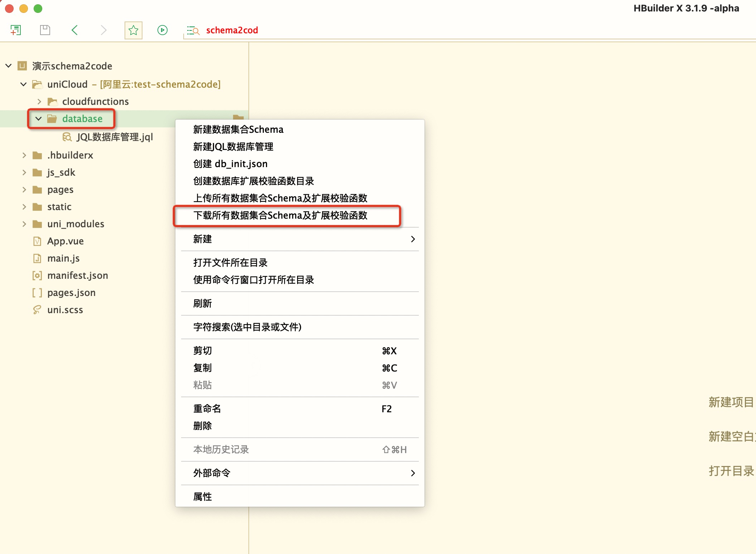Navigate back using the left arrow icon
Viewport: 756px width, 554px height.
coord(74,30)
